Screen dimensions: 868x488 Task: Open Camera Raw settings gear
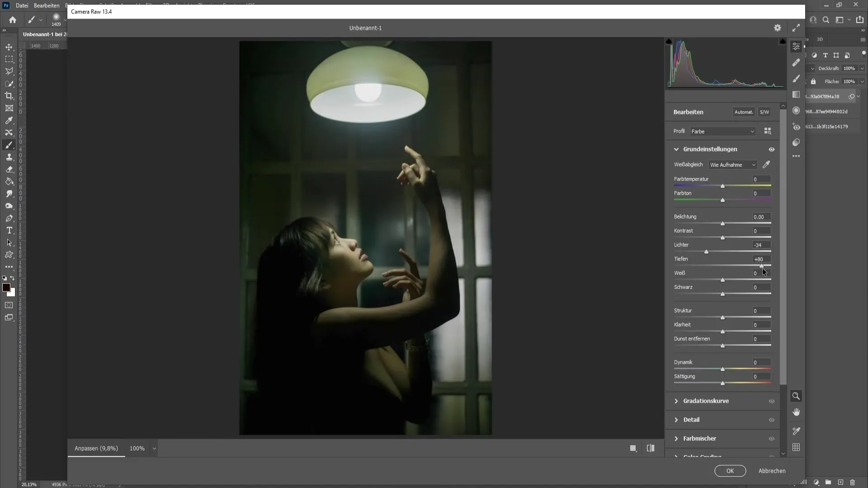point(778,28)
